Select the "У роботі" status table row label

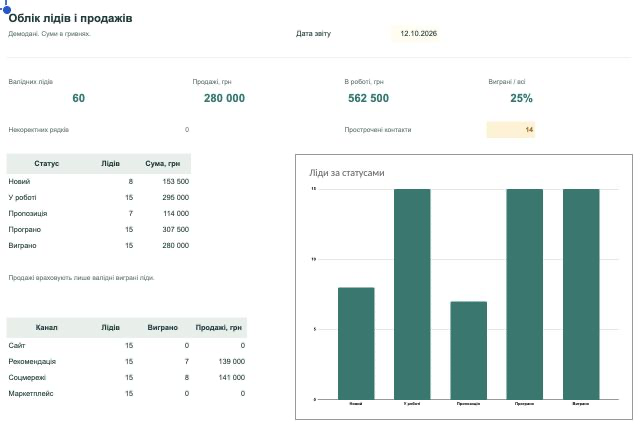pyautogui.click(x=22, y=198)
